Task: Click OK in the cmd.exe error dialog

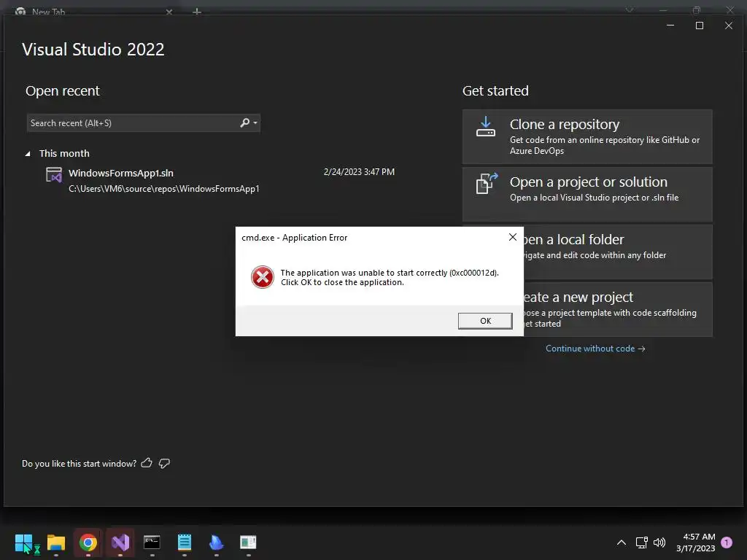Action: 485,321
